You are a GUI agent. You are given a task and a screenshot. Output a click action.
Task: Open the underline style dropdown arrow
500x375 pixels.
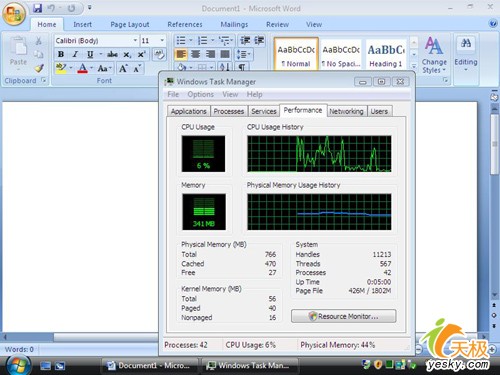pos(100,54)
